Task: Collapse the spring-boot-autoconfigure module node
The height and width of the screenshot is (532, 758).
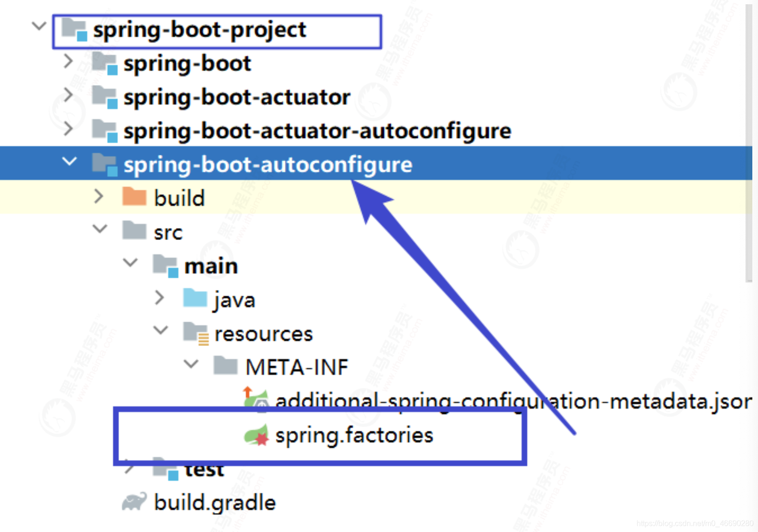Action: pos(69,161)
